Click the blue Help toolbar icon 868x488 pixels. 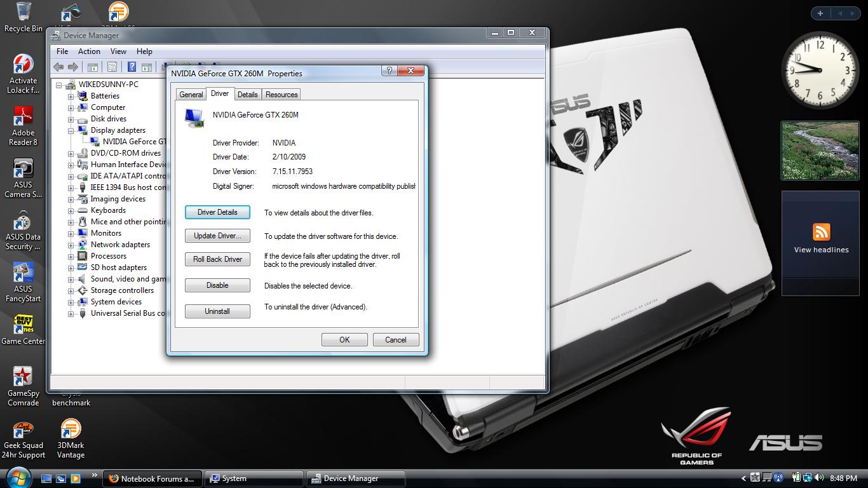[x=132, y=67]
